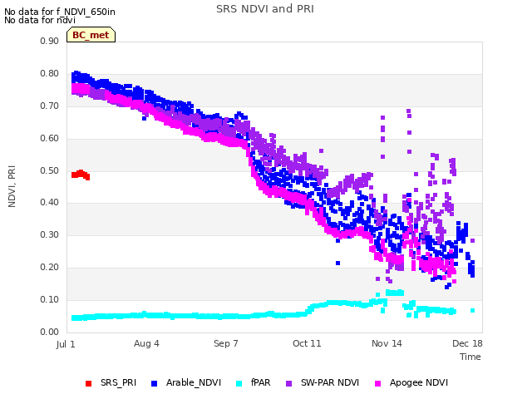Select the Apogee NDVI legend label
Viewport: 532px width, 399px height.
click(x=419, y=382)
